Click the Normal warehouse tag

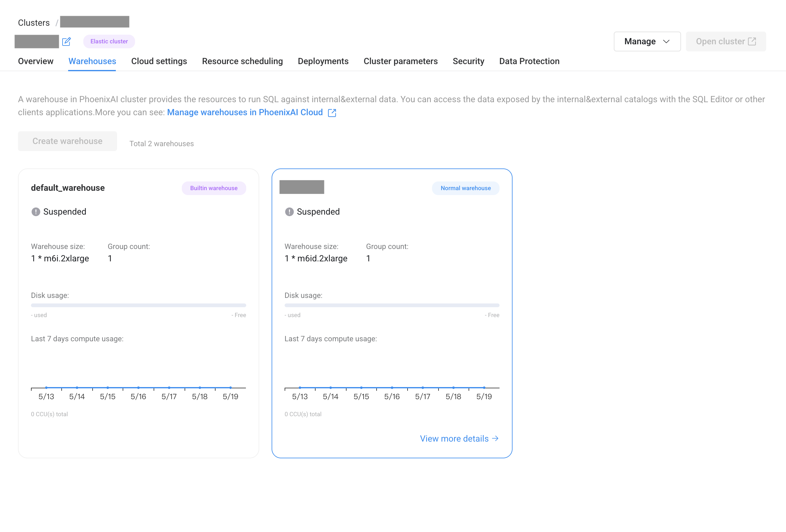465,188
